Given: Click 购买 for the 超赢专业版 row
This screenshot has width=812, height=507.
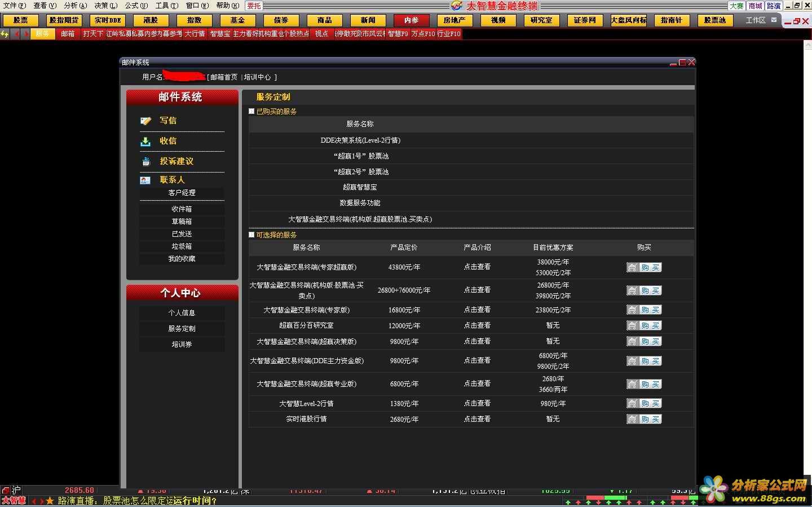Looking at the screenshot, I should tap(644, 384).
